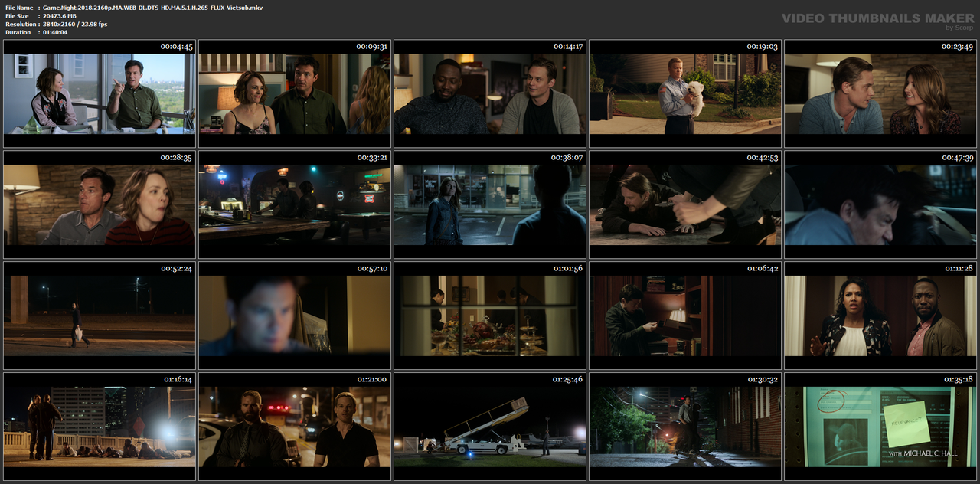Open the thumbnail at 00:38:07

coord(490,204)
